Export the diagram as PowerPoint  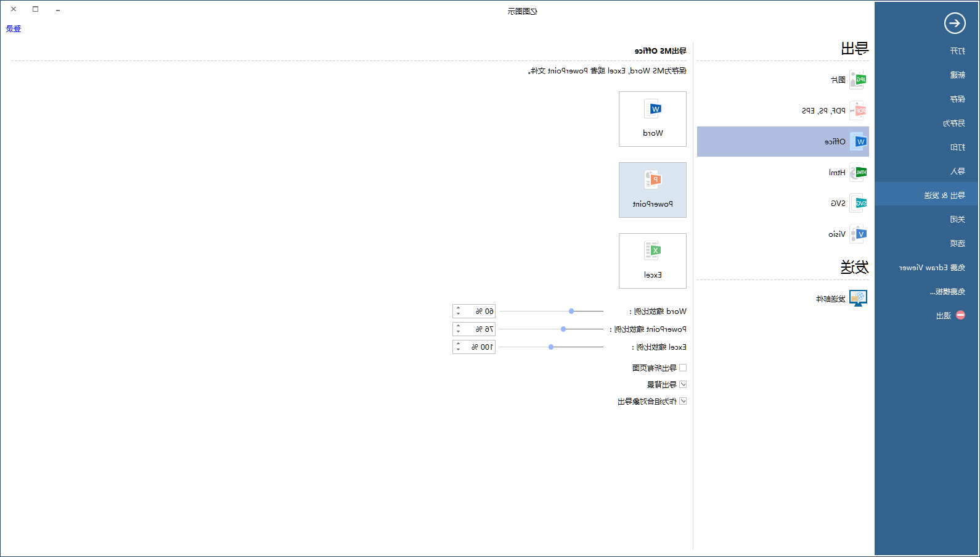pyautogui.click(x=653, y=190)
